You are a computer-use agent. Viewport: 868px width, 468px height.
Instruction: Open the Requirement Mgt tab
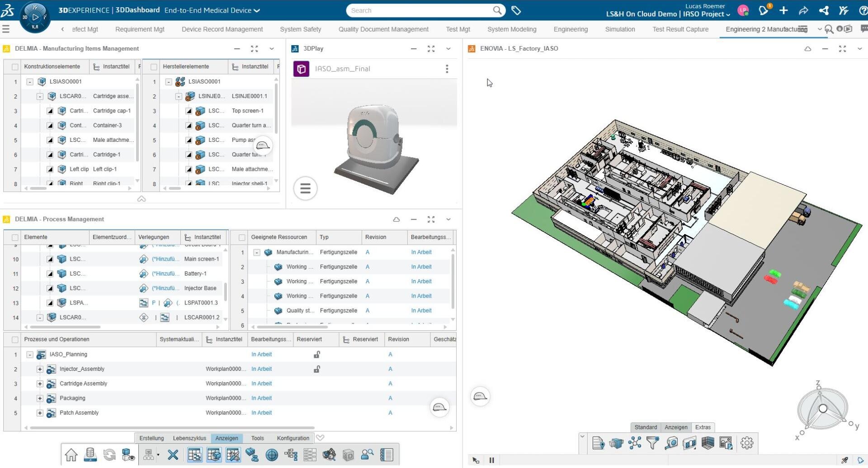(140, 29)
